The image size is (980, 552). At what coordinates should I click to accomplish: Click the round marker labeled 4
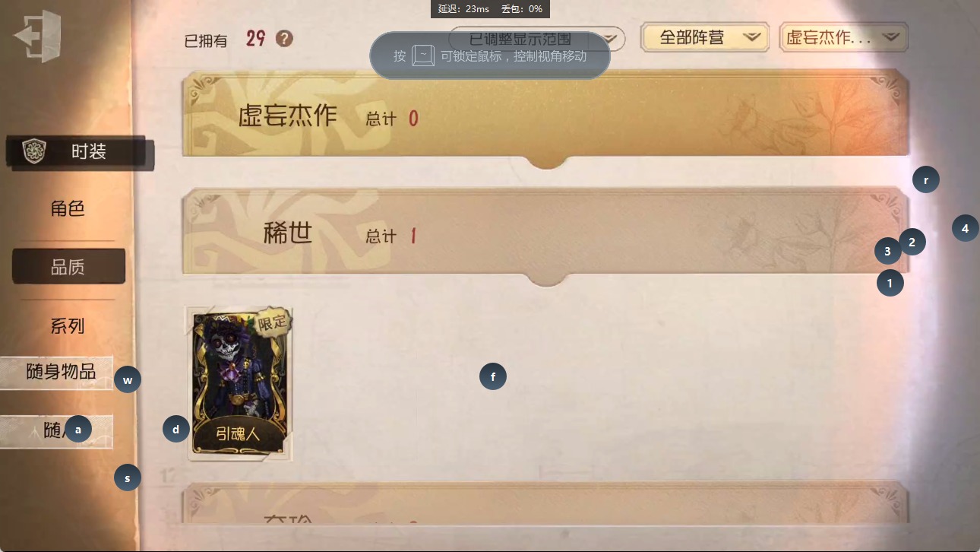point(966,227)
